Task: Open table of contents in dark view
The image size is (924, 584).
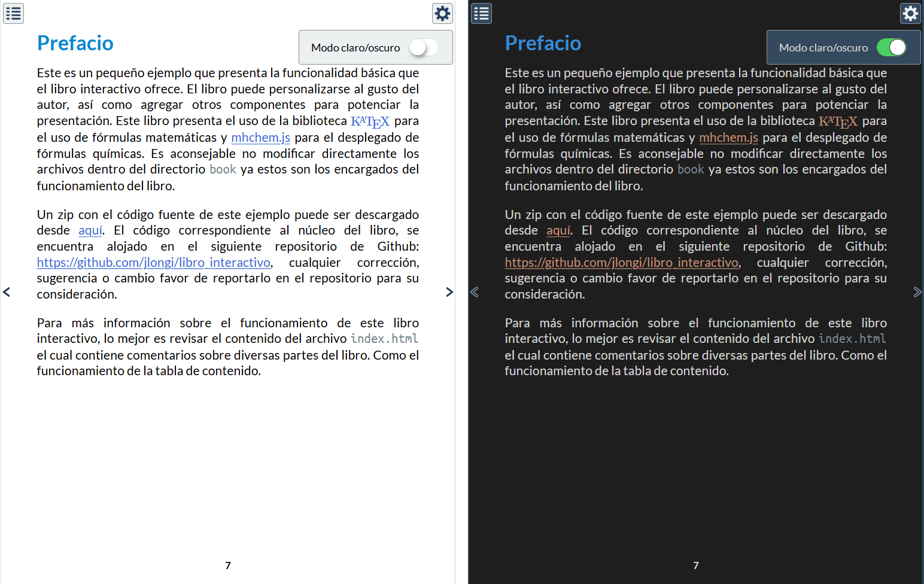Action: tap(481, 13)
